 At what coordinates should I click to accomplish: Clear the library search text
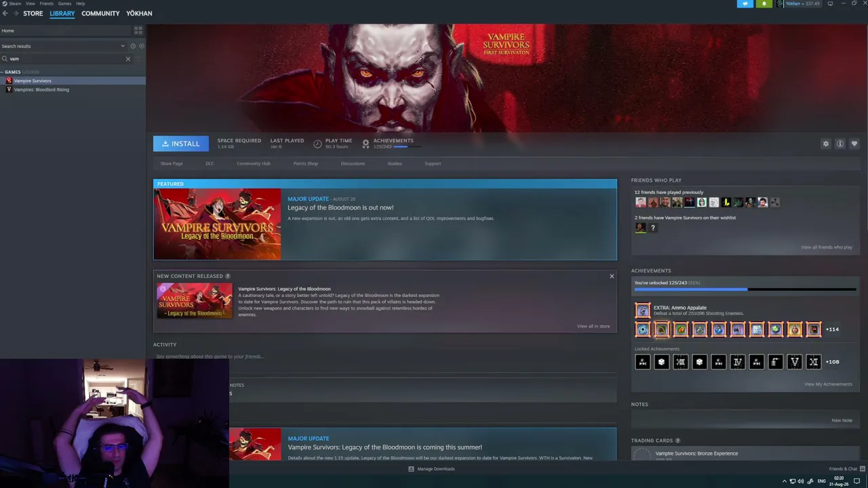click(127, 59)
